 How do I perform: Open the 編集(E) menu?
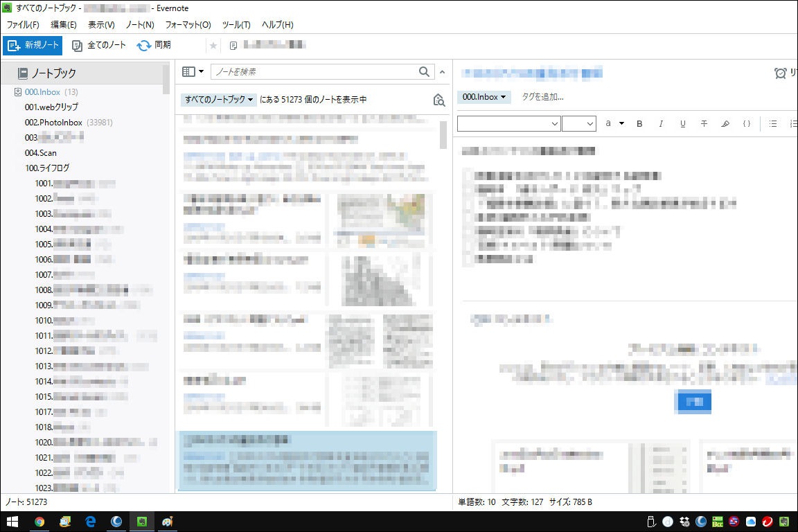[x=64, y=24]
